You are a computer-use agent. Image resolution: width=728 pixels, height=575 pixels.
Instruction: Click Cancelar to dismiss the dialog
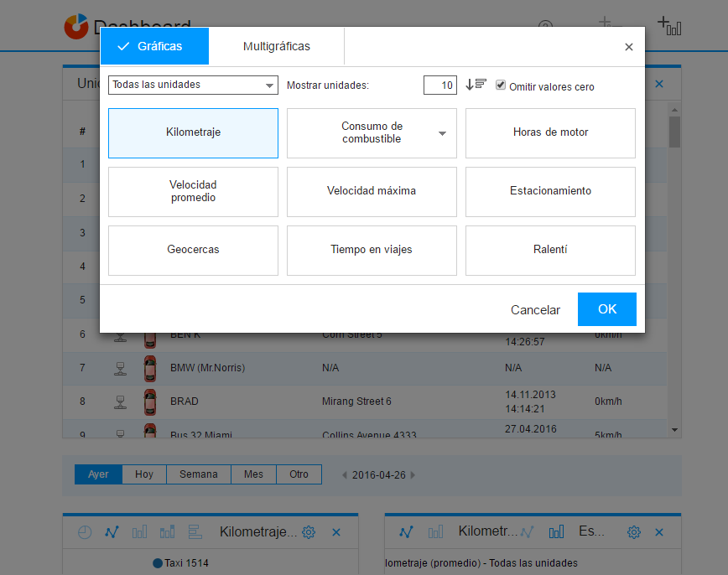click(535, 309)
